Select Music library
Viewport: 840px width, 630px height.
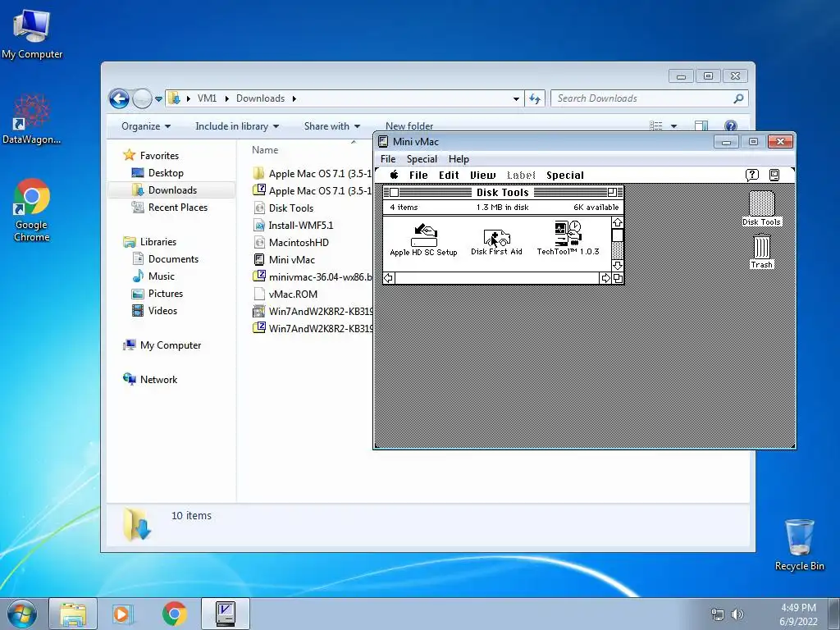click(161, 276)
